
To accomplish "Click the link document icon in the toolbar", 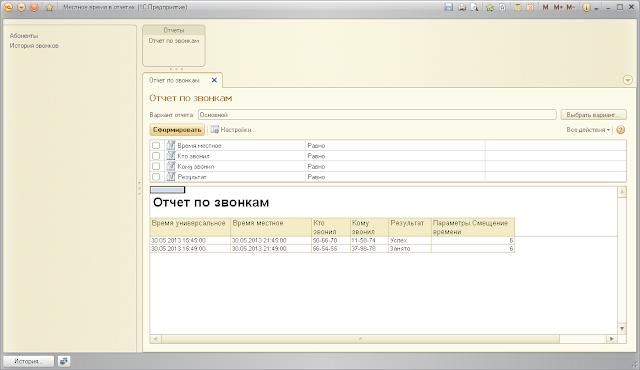I will [x=502, y=7].
